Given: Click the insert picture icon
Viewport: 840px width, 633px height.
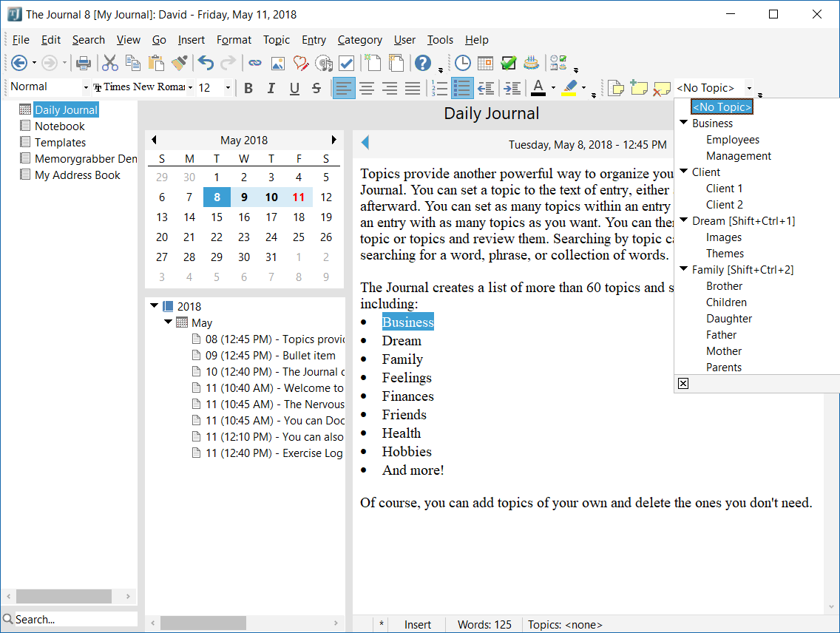Looking at the screenshot, I should [x=277, y=63].
